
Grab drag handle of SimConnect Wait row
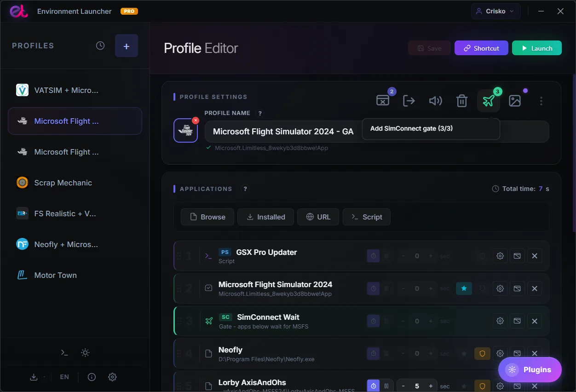(x=179, y=321)
